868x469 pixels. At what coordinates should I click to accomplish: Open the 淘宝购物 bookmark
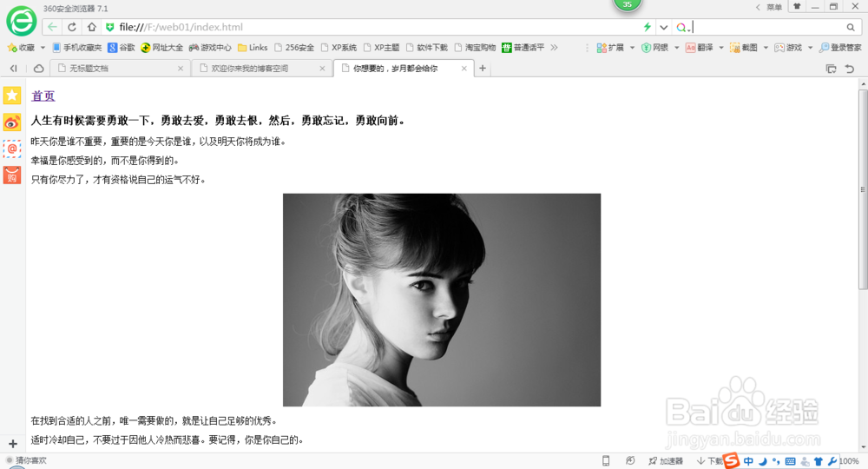[475, 48]
